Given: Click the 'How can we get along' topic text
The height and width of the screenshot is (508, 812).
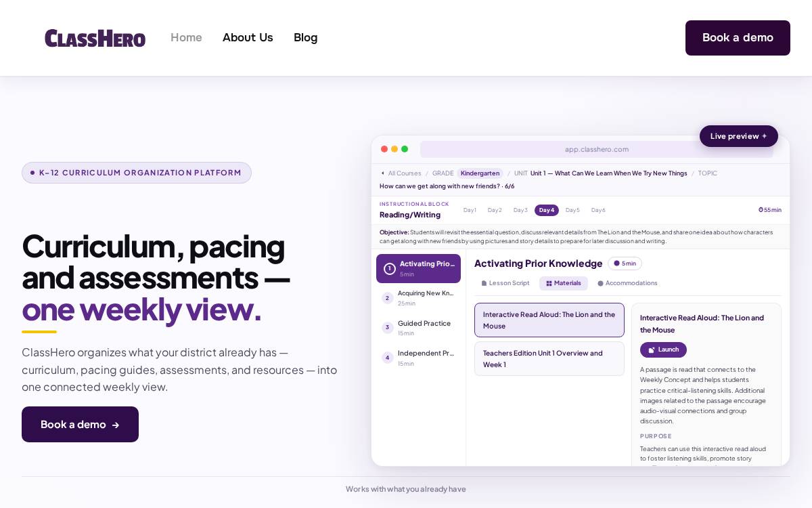Looking at the screenshot, I should [447, 186].
